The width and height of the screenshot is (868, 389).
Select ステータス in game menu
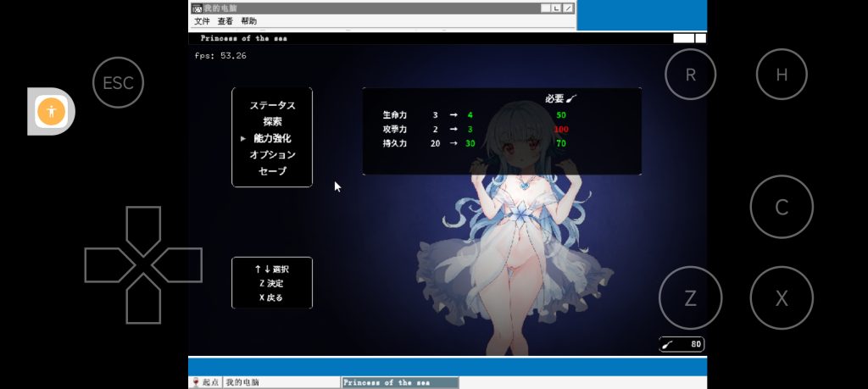pyautogui.click(x=272, y=105)
